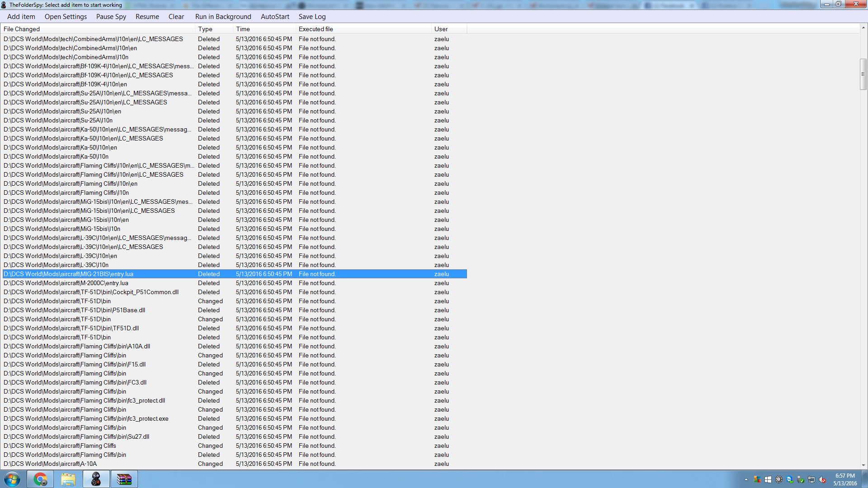
Task: Select the MiG-15bis\l10n\en row
Action: (235, 220)
